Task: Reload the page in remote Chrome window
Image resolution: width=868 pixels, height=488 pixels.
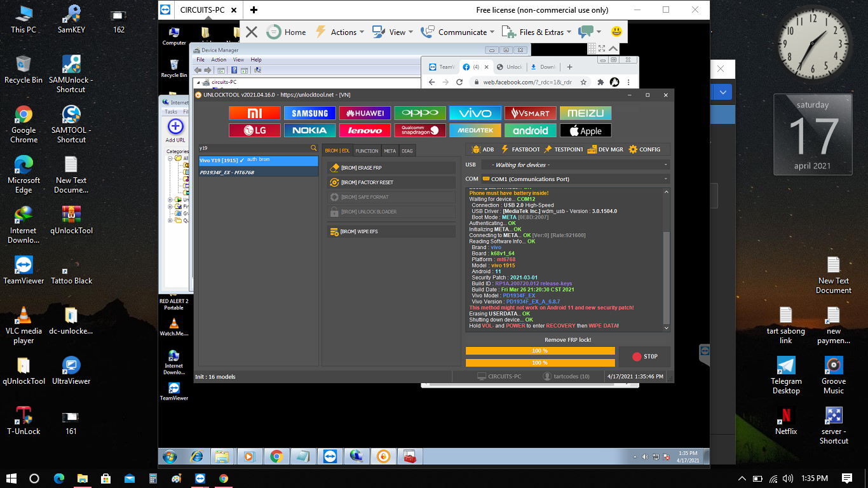Action: pos(459,82)
